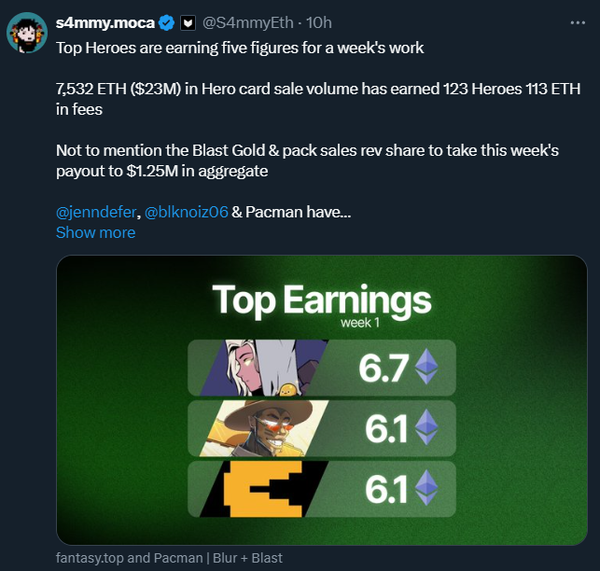This screenshot has width=600, height=571.
Task: Open the Top Earnings image
Action: click(x=321, y=400)
